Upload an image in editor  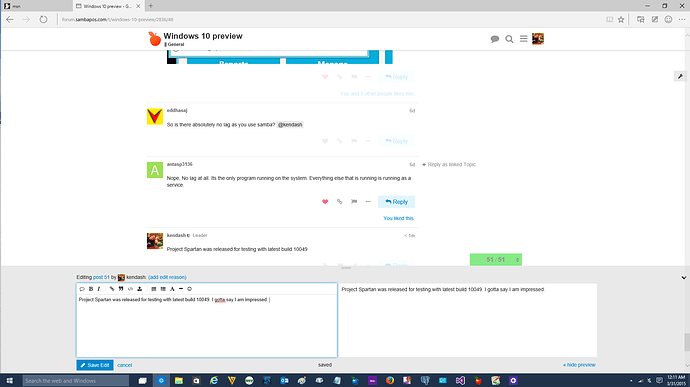(139, 289)
